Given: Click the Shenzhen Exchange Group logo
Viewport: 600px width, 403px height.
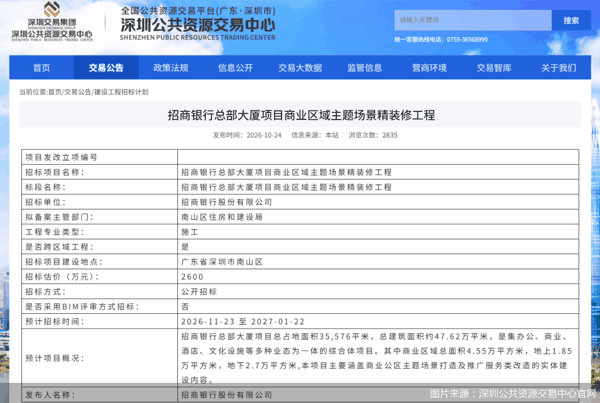Looking at the screenshot, I should point(52,21).
